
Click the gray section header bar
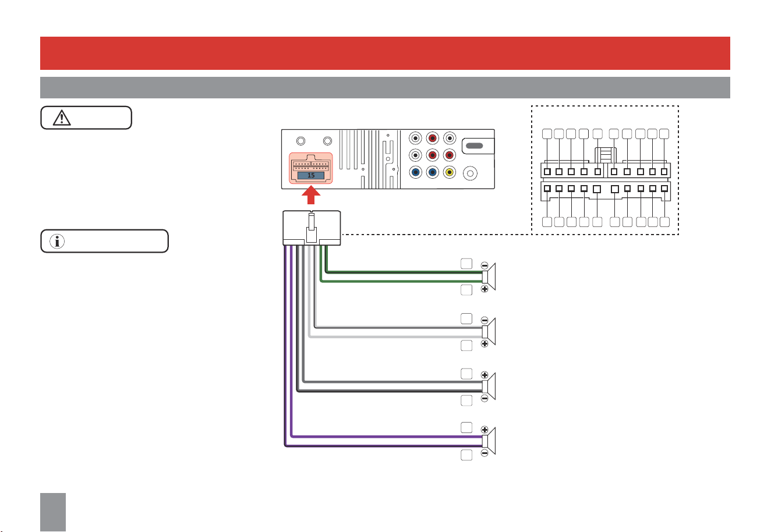pos(385,87)
